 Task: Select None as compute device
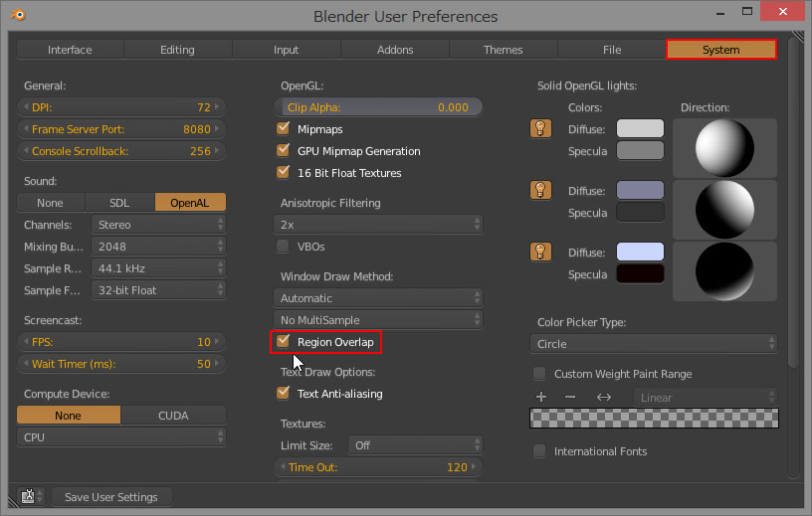[69, 415]
